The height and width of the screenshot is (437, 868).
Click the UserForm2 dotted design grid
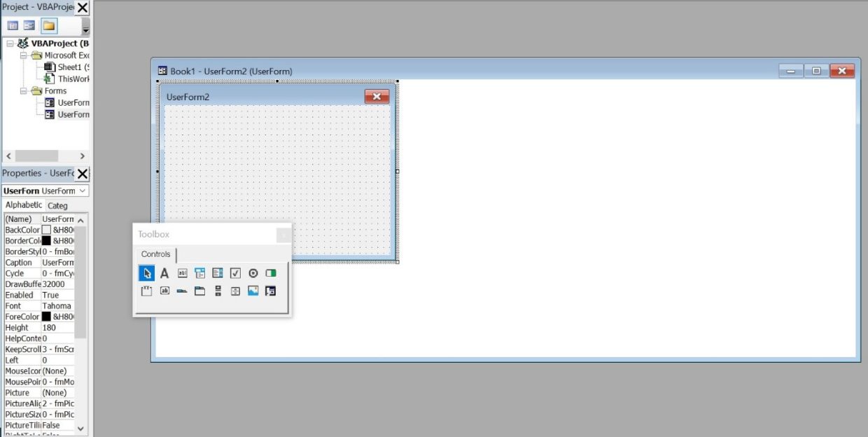tap(277, 179)
